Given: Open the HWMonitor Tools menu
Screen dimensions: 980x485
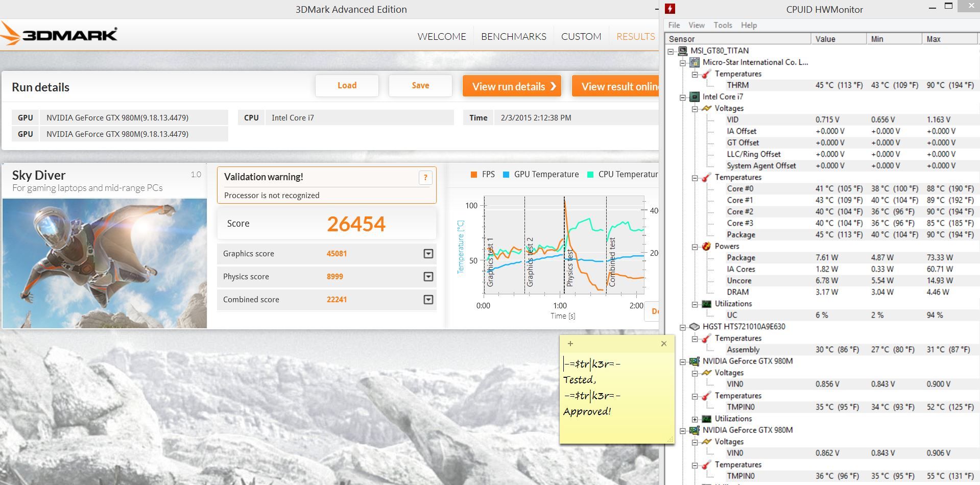Looking at the screenshot, I should coord(723,25).
